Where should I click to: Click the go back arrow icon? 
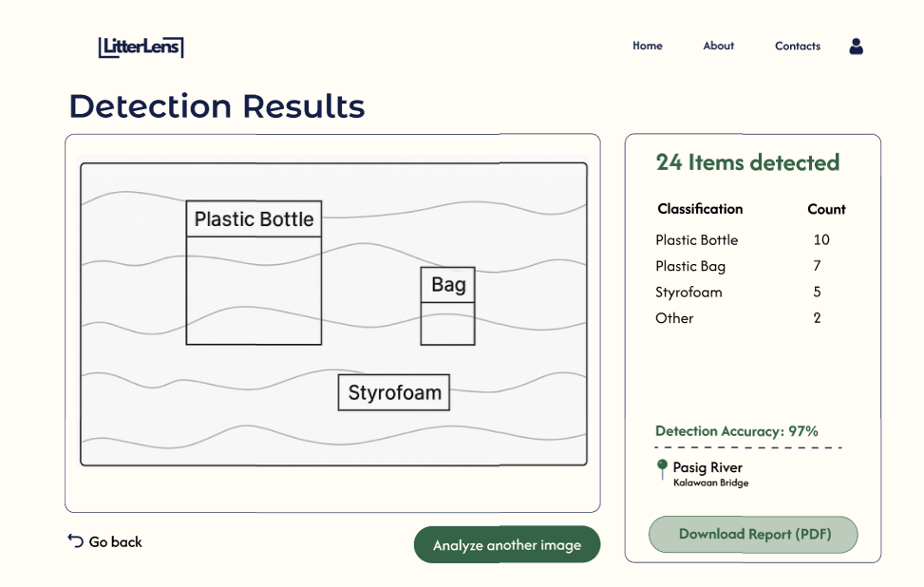coord(75,540)
